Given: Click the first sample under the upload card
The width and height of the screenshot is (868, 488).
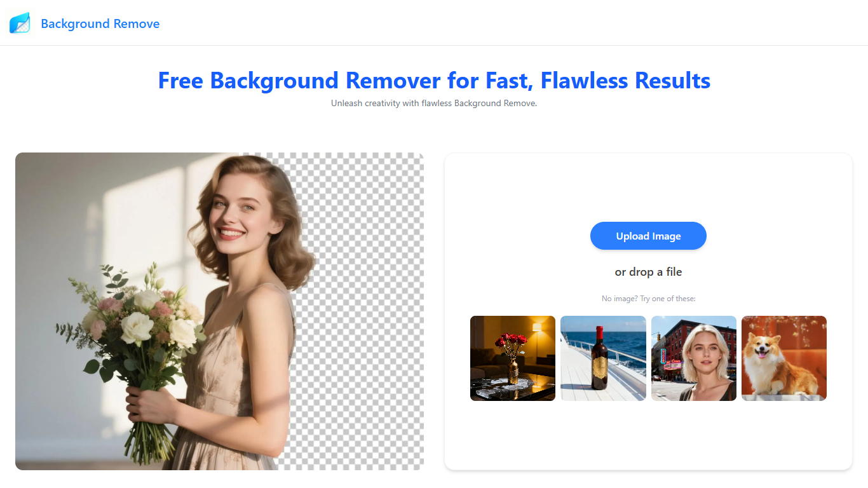Looking at the screenshot, I should click(512, 358).
